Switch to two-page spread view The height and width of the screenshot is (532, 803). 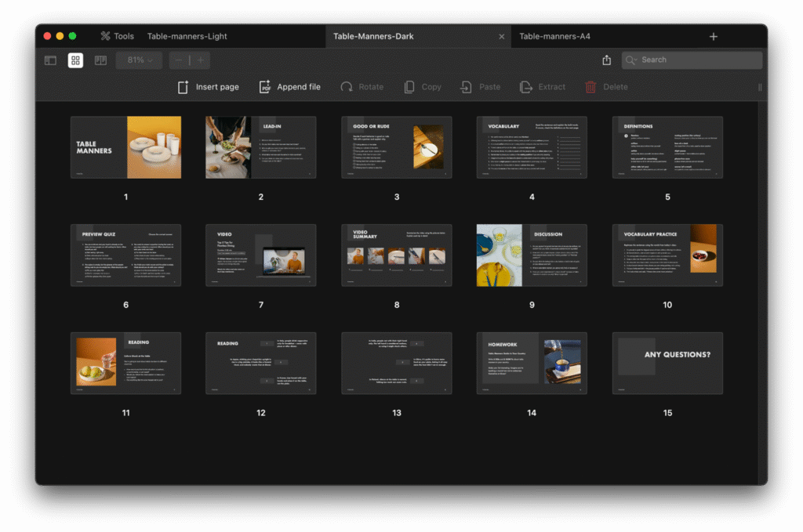100,60
